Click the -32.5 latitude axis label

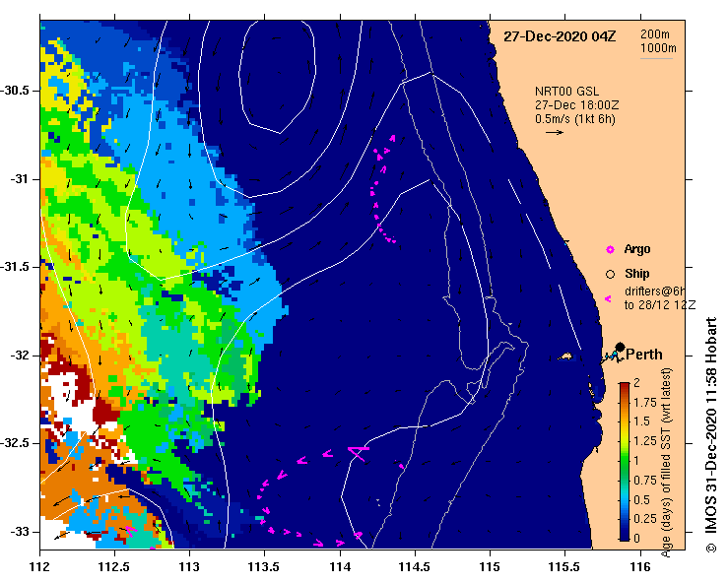pyautogui.click(x=16, y=443)
